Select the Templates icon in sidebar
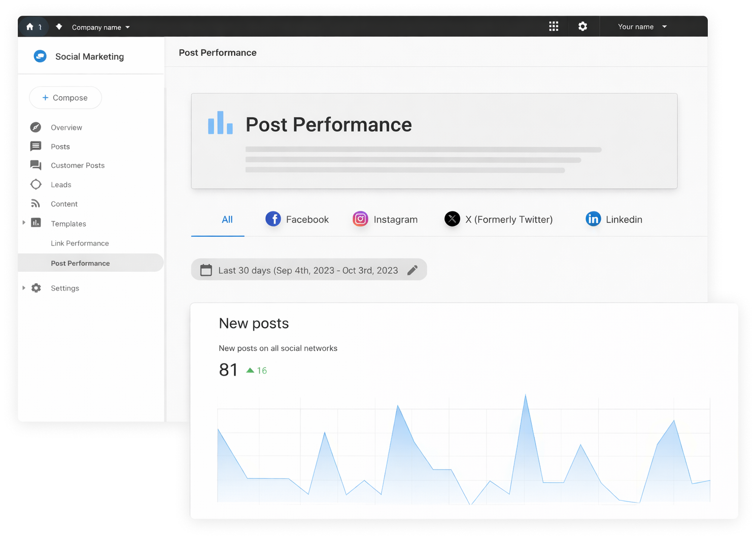756x539 pixels. click(x=36, y=223)
